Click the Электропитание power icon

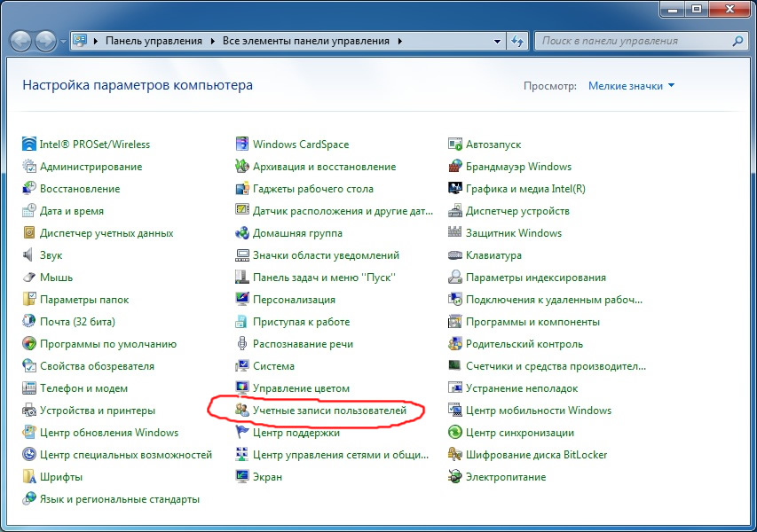pos(454,477)
